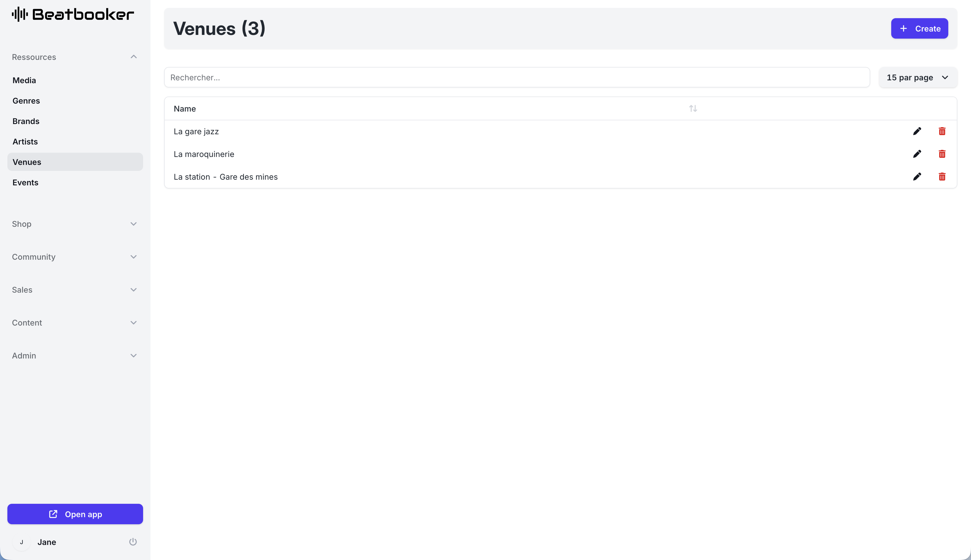Open the Events menu item
Screen dimensions: 971x560
click(x=25, y=182)
